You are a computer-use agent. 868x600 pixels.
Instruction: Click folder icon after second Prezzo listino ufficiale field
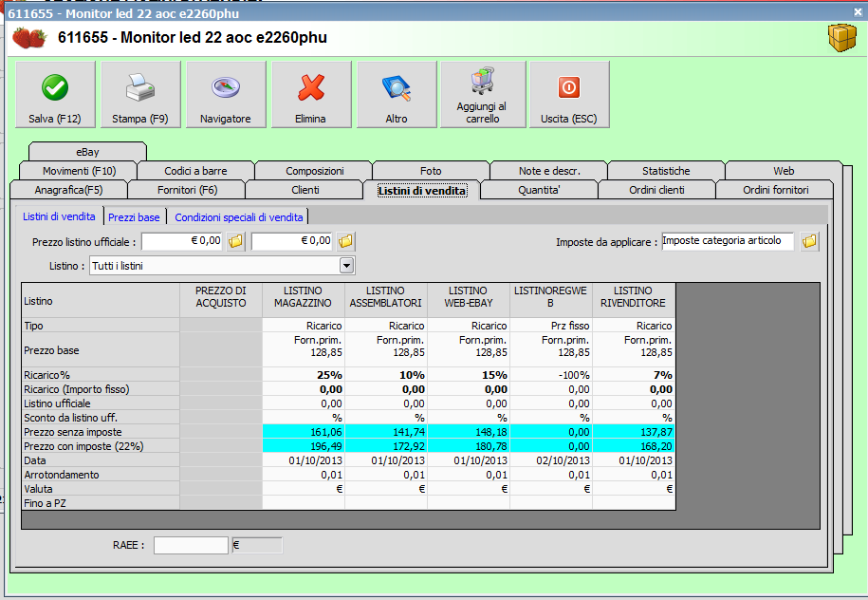click(345, 241)
